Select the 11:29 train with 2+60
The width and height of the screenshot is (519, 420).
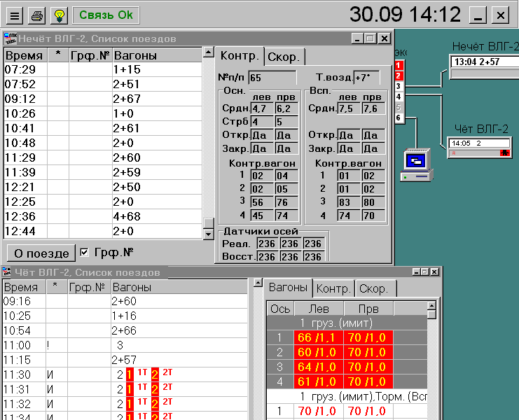(x=103, y=157)
